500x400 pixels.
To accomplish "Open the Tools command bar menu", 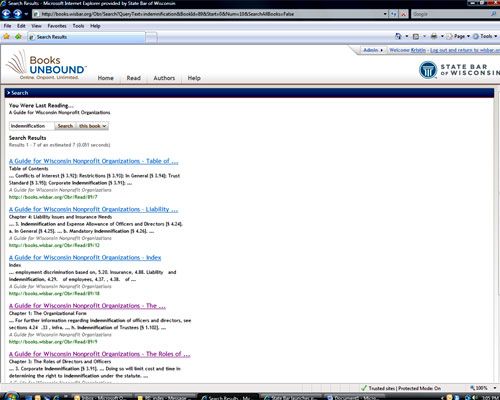I will coord(485,36).
